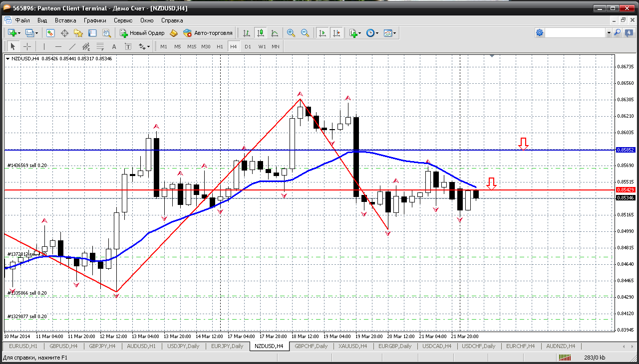Image resolution: width=639 pixels, height=364 pixels.
Task: Open the Сервис menu
Action: [x=123, y=20]
